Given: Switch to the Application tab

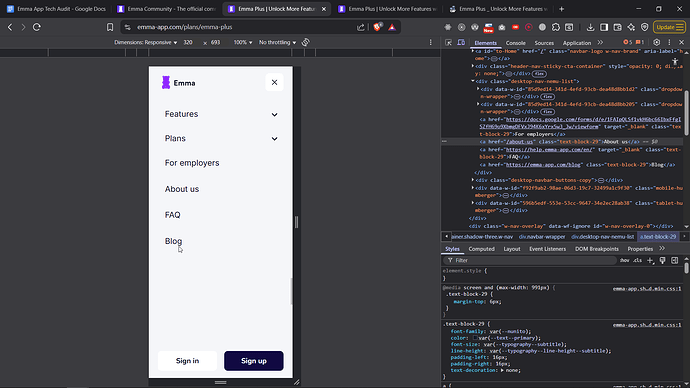Looking at the screenshot, I should (x=576, y=43).
